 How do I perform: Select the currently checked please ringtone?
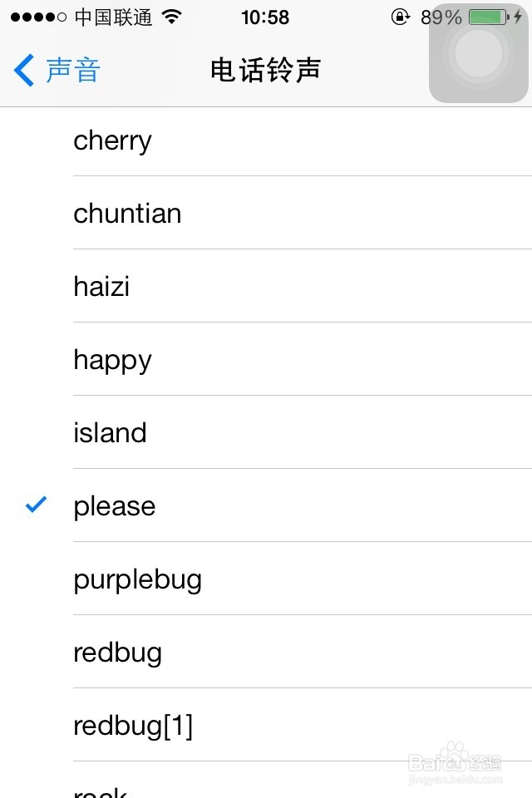tap(115, 506)
